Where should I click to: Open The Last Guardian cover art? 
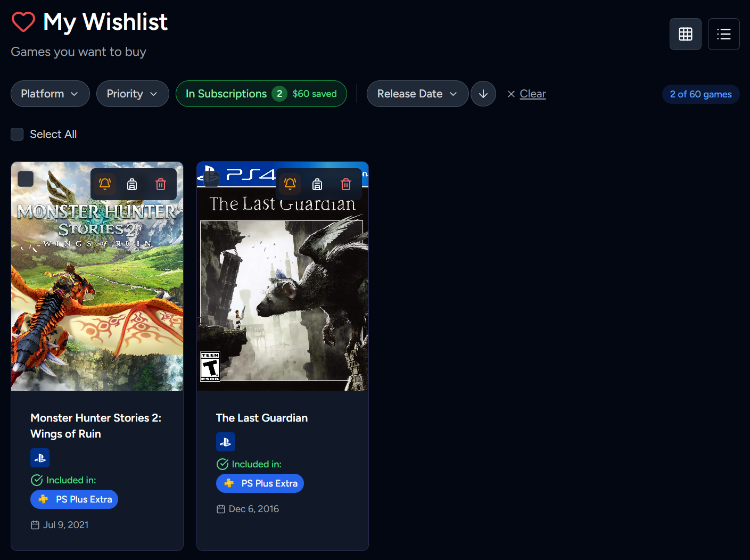click(282, 298)
